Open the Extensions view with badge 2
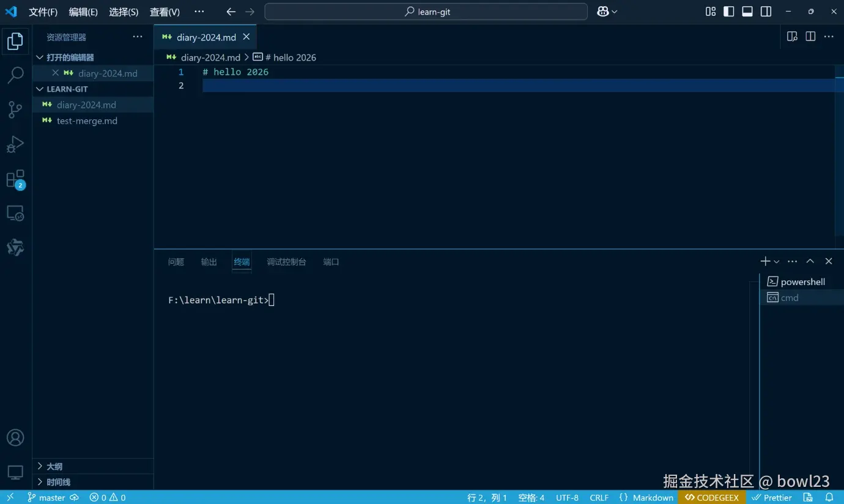 (15, 179)
